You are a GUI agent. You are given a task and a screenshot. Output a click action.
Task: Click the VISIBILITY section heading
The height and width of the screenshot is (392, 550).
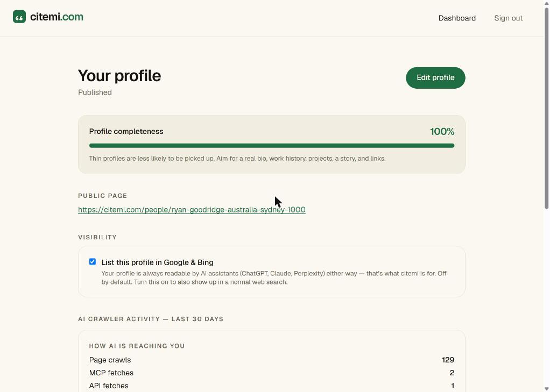(x=97, y=237)
